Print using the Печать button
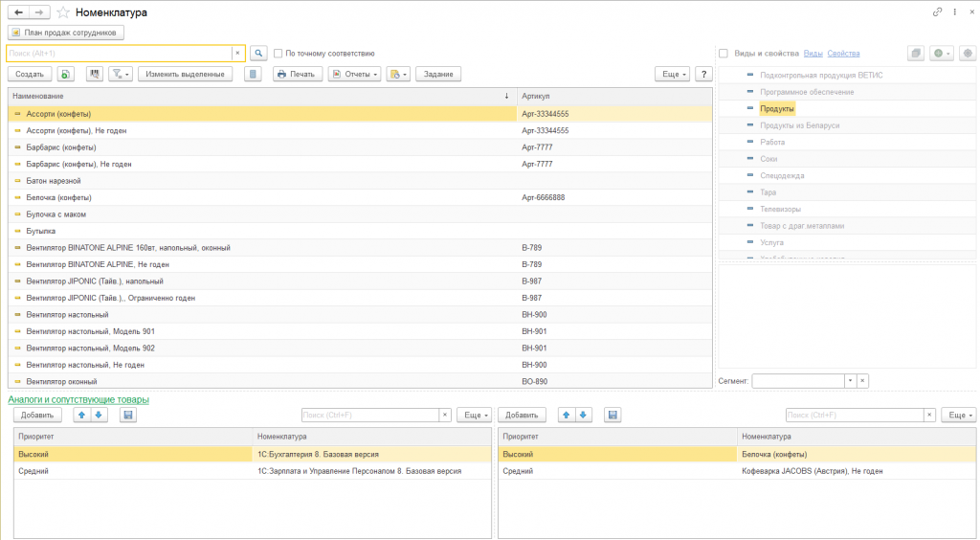Screen dimensions: 980x540 [x=298, y=74]
